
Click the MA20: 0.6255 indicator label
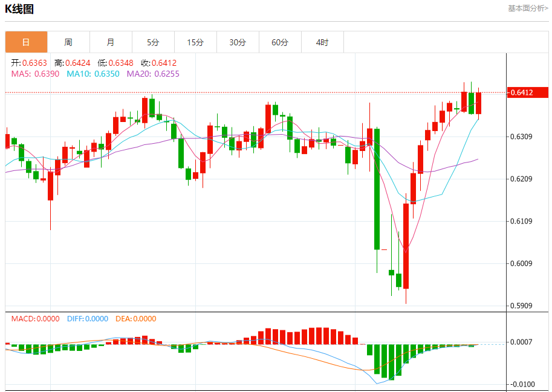153,74
